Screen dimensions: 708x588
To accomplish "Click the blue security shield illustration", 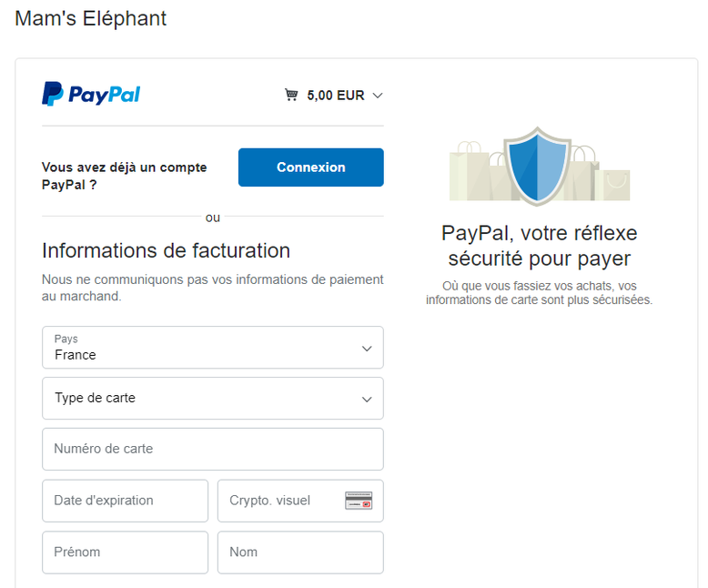I will [537, 167].
